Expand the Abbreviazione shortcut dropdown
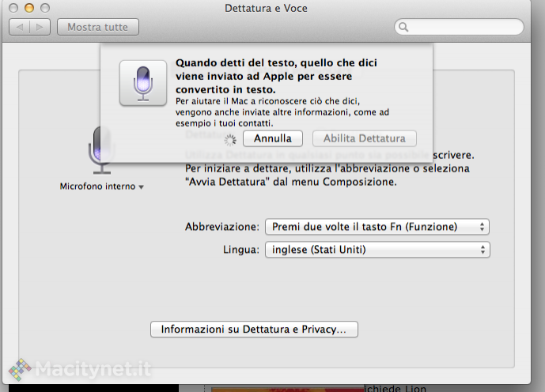 pyautogui.click(x=377, y=227)
